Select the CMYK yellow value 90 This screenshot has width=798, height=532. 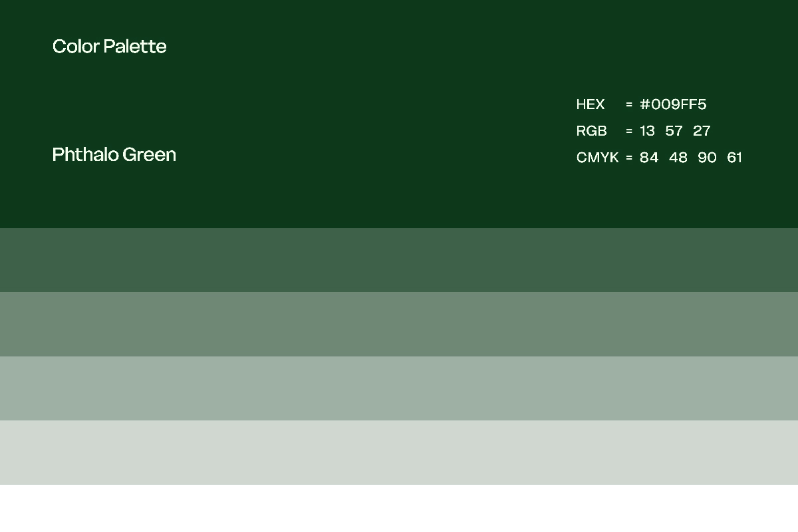tap(708, 158)
